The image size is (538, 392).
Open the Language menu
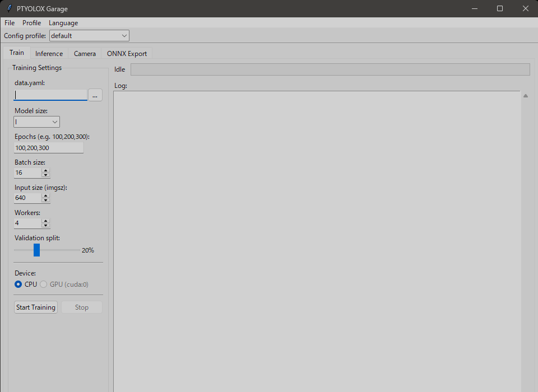pyautogui.click(x=63, y=23)
